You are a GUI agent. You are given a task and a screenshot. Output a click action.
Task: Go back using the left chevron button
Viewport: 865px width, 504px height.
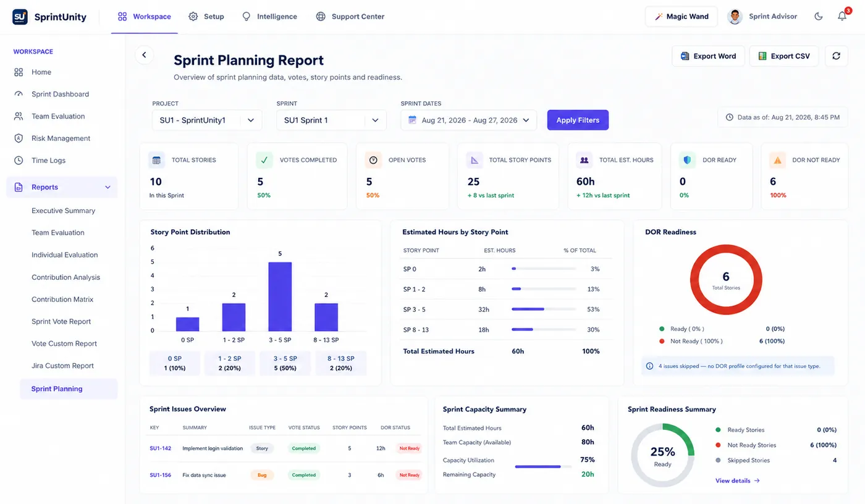coord(144,55)
